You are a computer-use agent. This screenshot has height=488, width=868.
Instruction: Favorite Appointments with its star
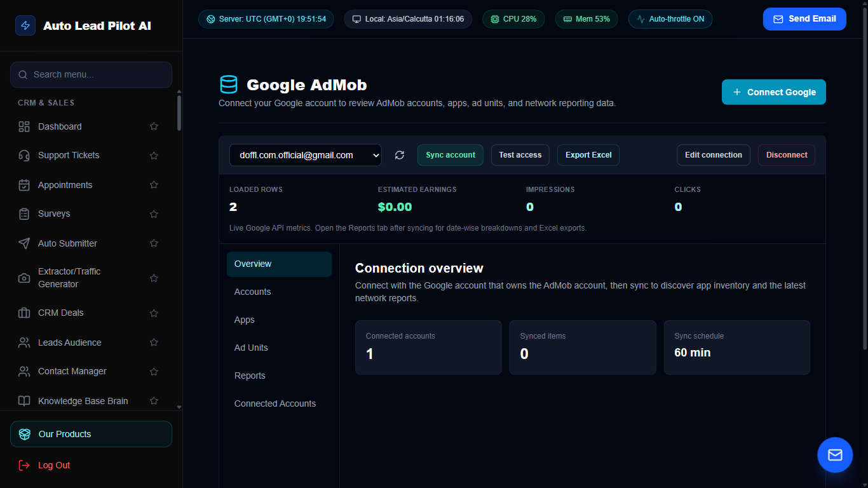(154, 185)
